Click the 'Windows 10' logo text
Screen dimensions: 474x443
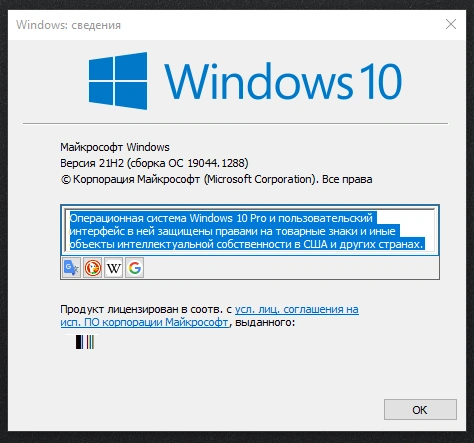point(283,81)
